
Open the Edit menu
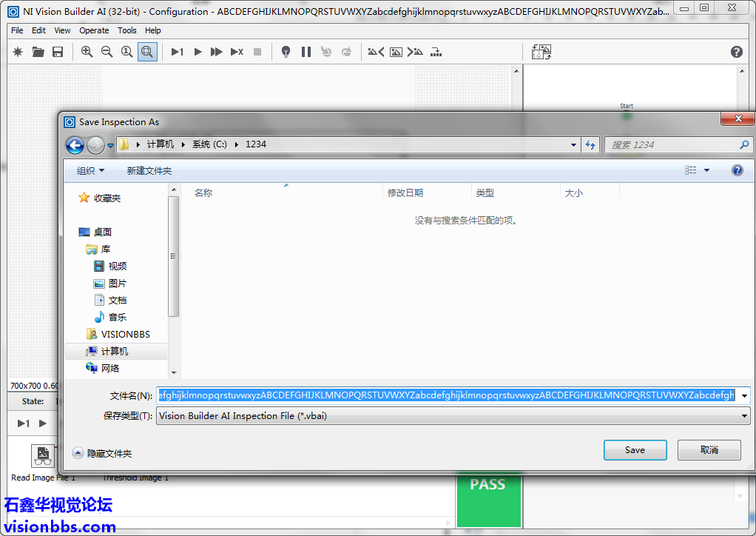tap(38, 30)
